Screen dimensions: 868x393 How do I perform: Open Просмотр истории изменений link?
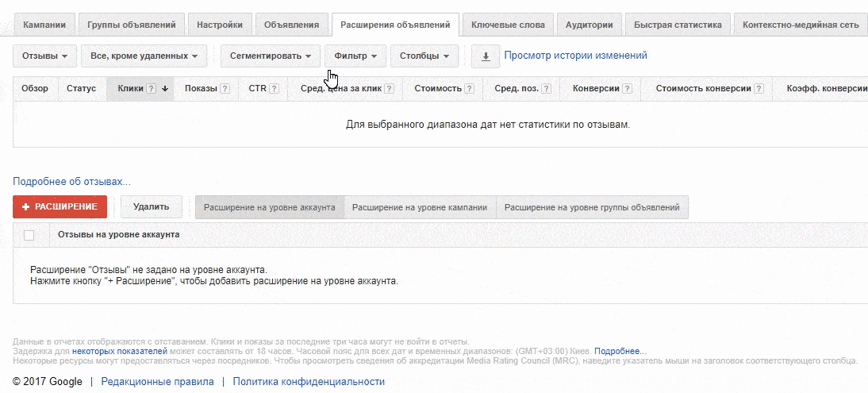pyautogui.click(x=576, y=56)
